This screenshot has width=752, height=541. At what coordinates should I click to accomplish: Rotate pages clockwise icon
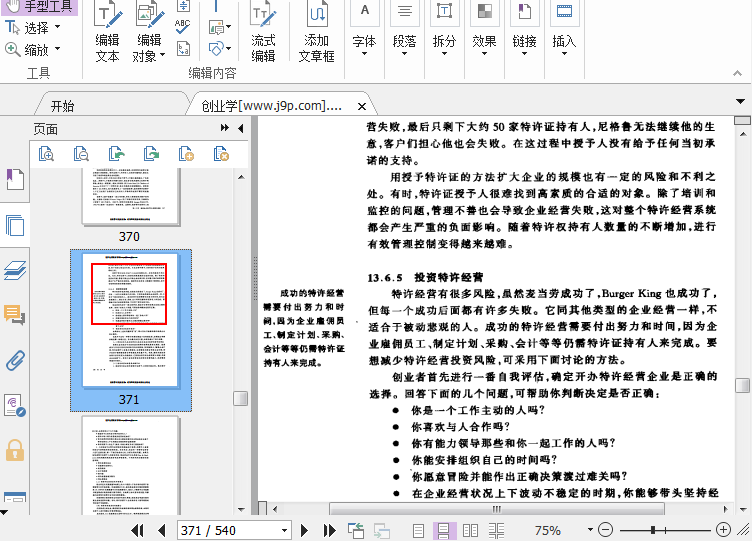[151, 153]
